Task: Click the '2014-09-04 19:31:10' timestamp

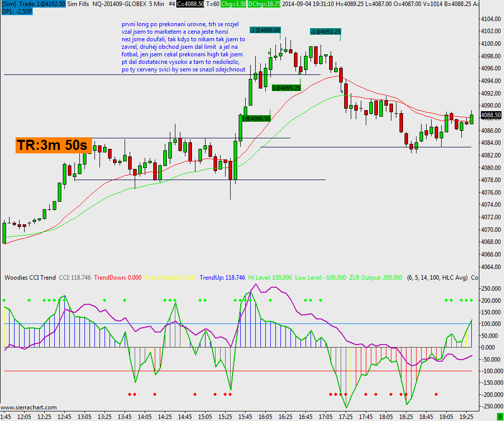Action: coord(308,4)
